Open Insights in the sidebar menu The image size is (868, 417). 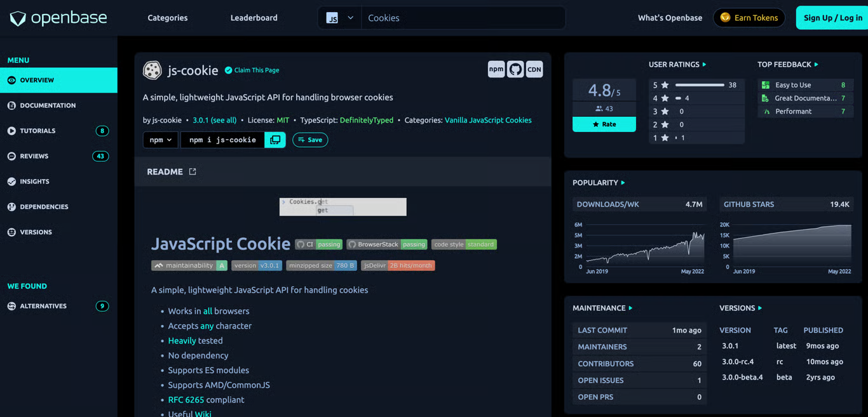[x=58, y=182]
